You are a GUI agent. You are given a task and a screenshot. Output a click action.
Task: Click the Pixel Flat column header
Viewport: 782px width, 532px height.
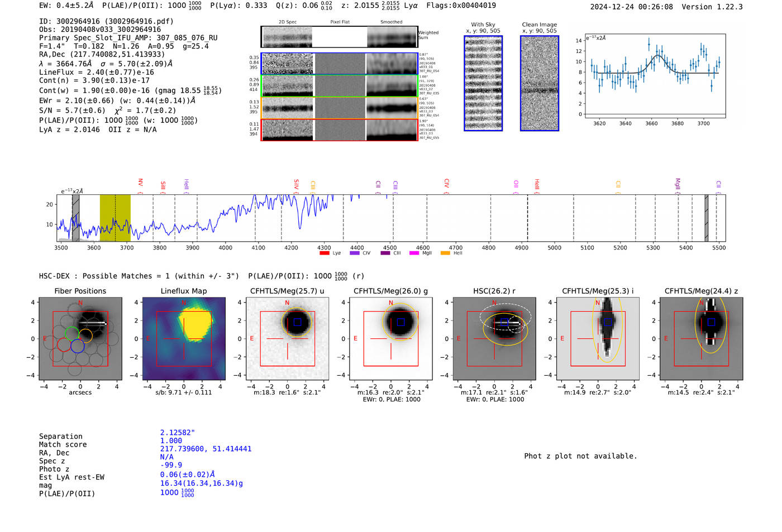click(x=340, y=22)
